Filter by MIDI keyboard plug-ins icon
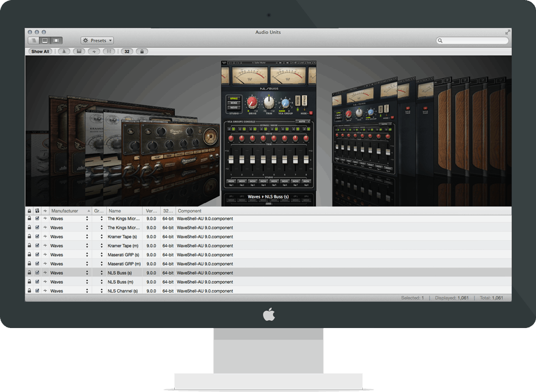The width and height of the screenshot is (536, 392). pos(79,51)
